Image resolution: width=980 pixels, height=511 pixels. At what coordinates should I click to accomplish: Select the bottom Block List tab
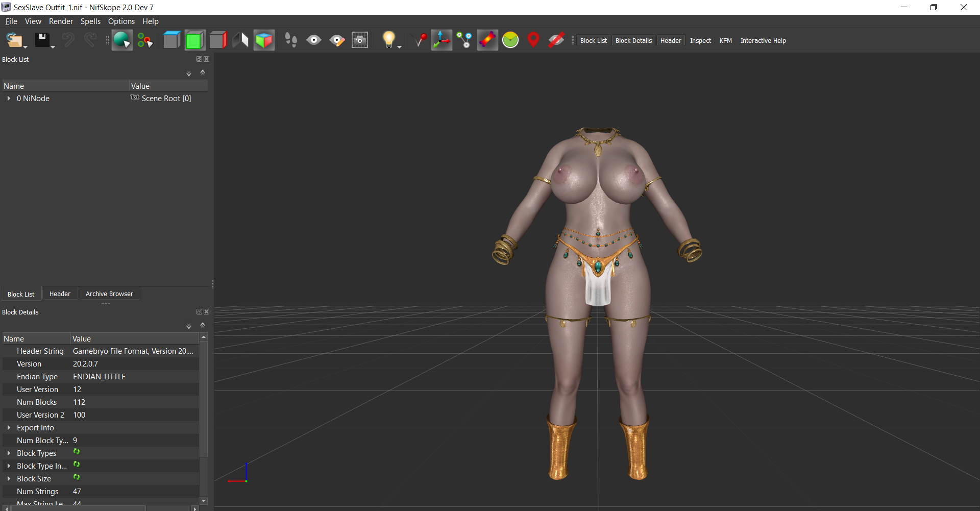coord(21,295)
